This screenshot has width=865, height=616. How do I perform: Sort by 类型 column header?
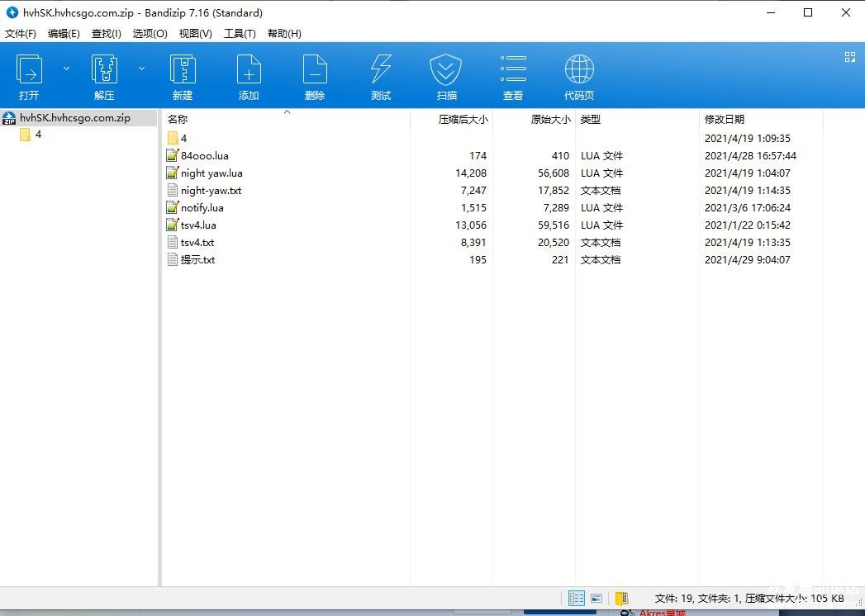(590, 119)
